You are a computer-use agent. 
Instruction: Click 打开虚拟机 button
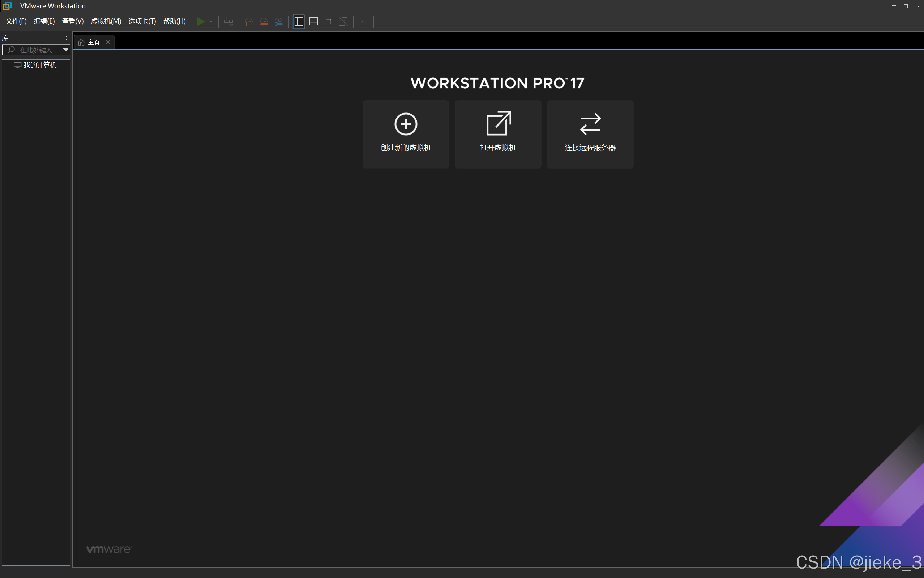[x=498, y=134]
